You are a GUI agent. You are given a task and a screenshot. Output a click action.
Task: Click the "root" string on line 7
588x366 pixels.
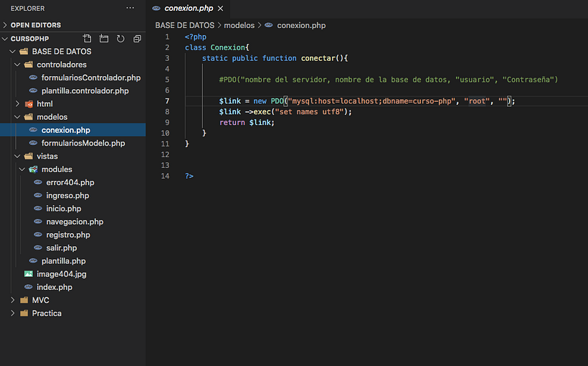[477, 101]
